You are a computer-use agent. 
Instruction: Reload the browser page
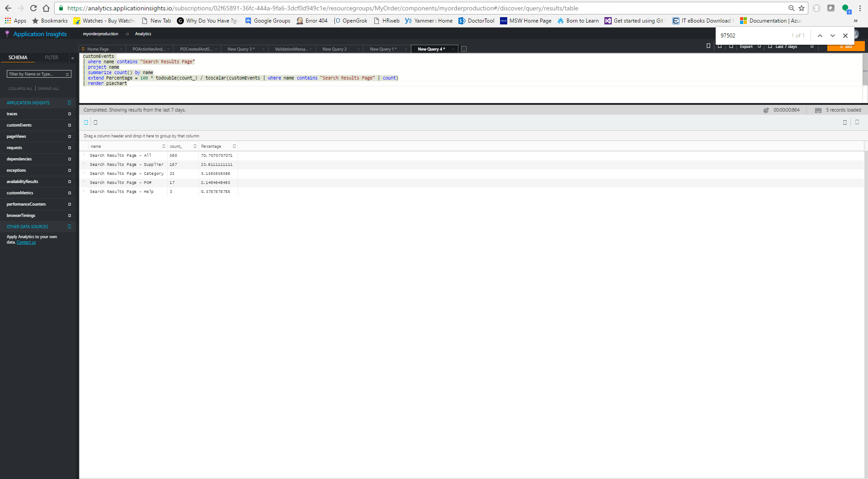pyautogui.click(x=33, y=8)
